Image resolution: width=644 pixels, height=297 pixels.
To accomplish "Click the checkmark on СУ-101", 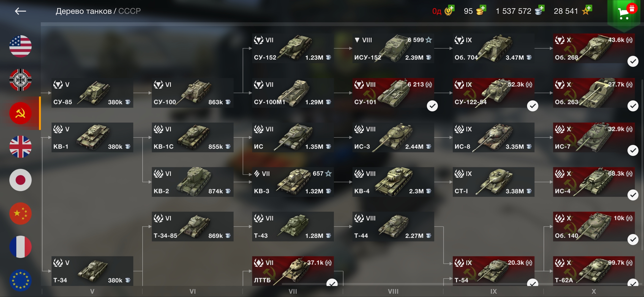I will click(x=432, y=106).
